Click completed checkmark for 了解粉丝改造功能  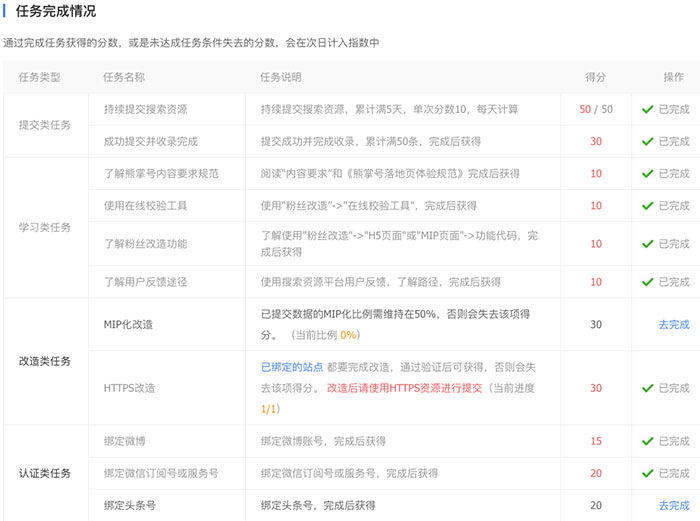click(x=648, y=244)
